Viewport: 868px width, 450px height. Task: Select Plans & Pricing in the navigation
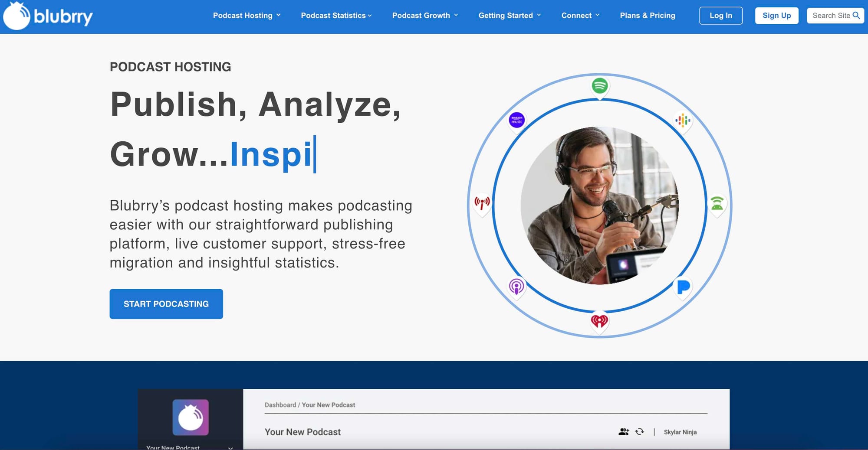648,15
